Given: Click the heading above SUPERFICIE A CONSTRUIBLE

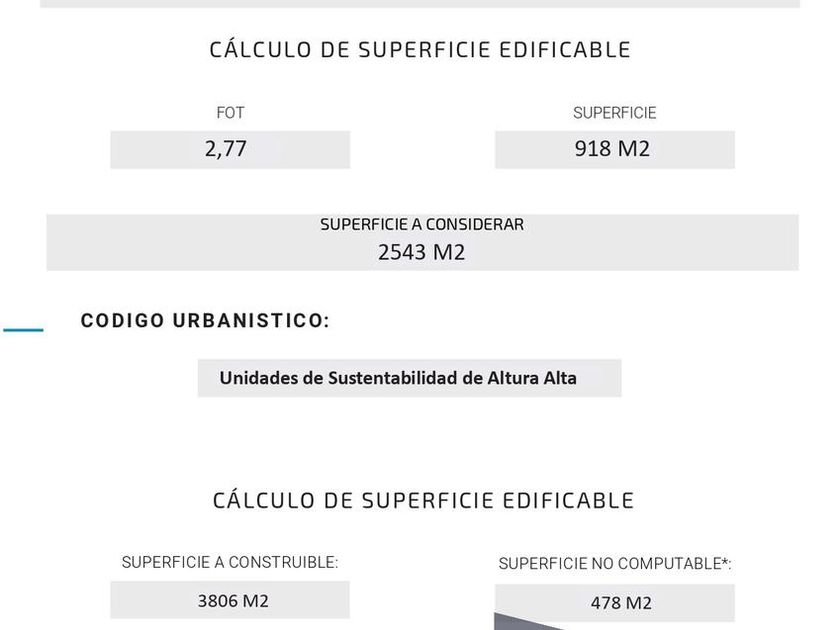Looking at the screenshot, I should click(423, 500).
